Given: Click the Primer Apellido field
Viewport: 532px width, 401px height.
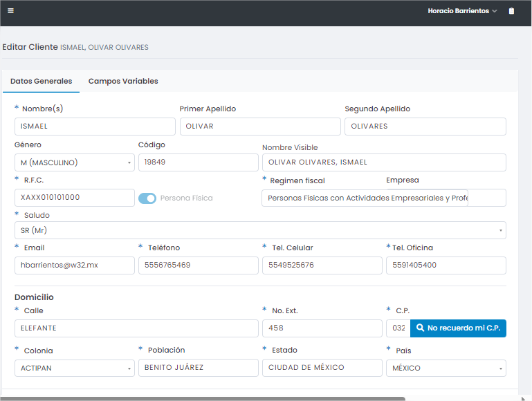Looking at the screenshot, I should pos(260,127).
